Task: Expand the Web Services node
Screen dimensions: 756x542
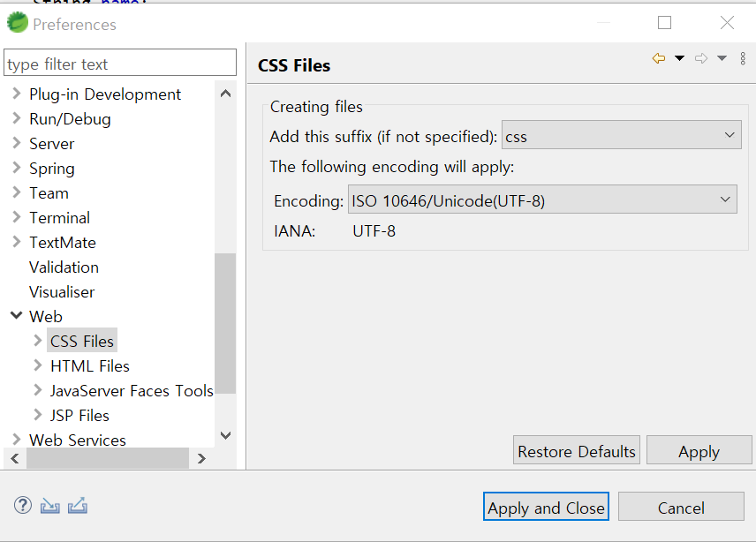Action: 17,439
